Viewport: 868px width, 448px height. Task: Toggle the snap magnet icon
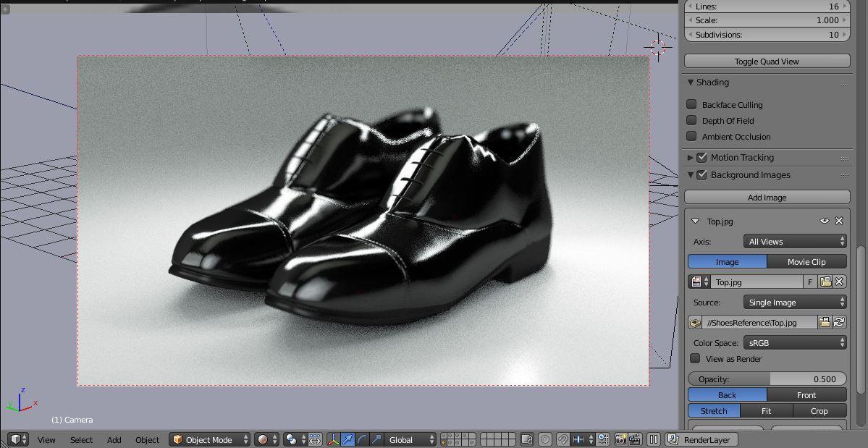click(x=562, y=439)
